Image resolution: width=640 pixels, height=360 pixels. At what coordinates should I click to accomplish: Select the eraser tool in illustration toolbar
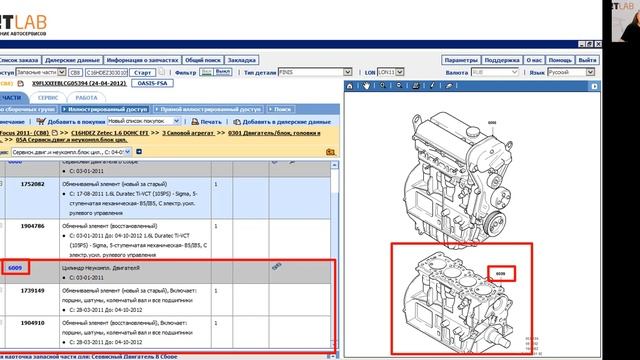[449, 86]
